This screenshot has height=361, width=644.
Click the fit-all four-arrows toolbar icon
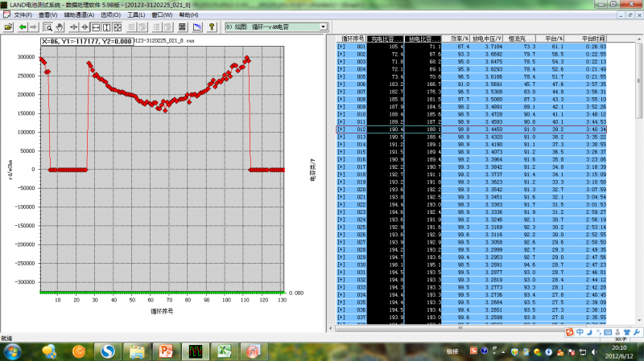point(118,27)
